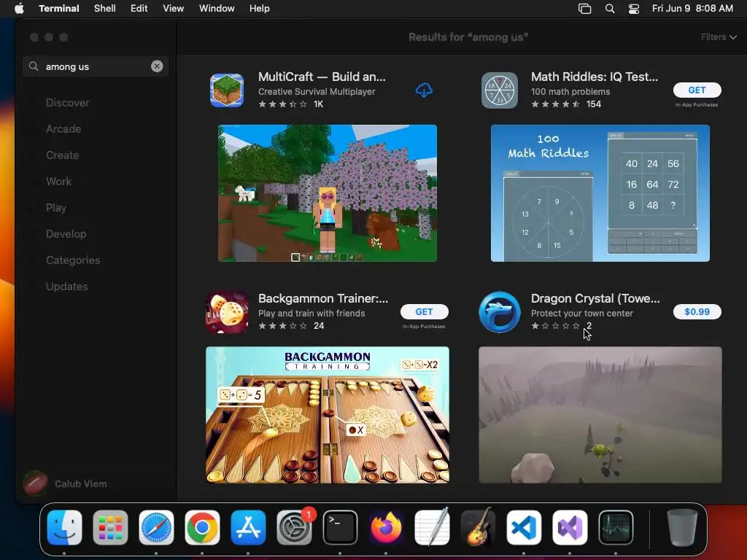This screenshot has width=747, height=560.
Task: View the 100 Math Riddles screenshot
Action: [600, 192]
